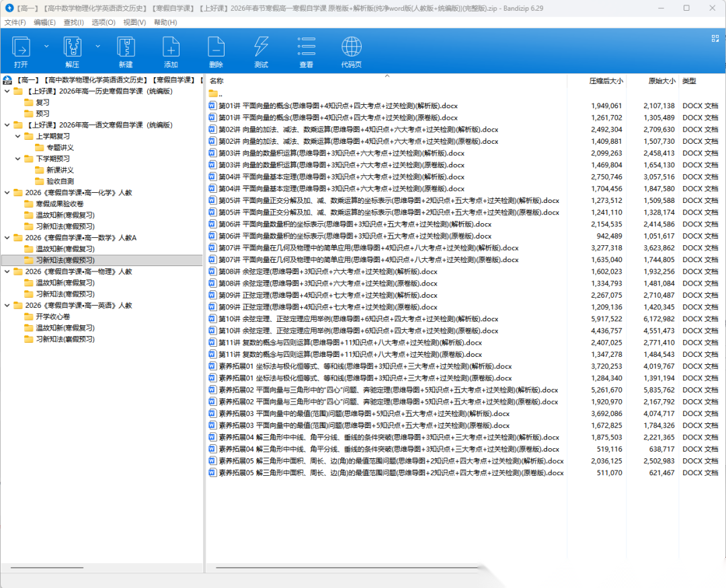The image size is (726, 588).
Task: Click the Delete (删除) toolbar icon
Action: pos(216,48)
